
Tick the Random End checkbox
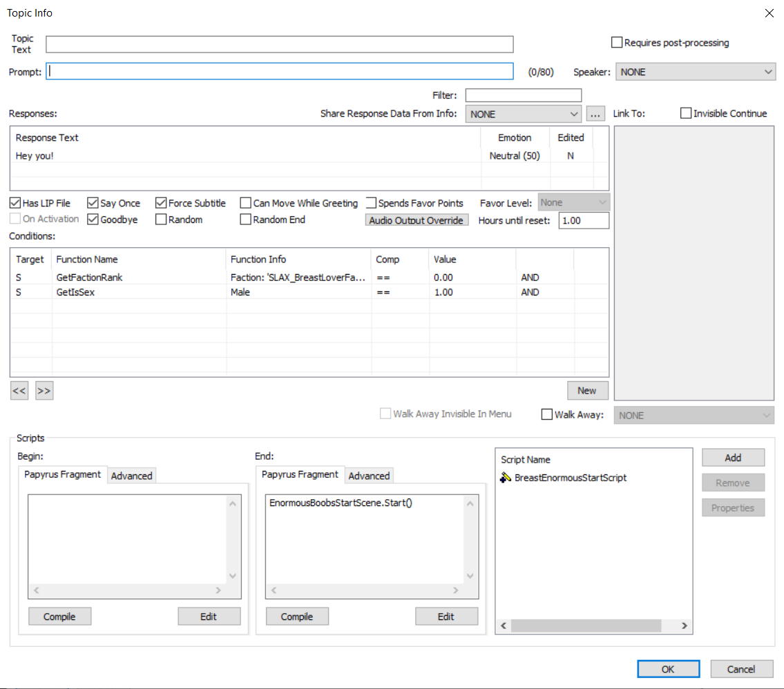click(x=245, y=220)
